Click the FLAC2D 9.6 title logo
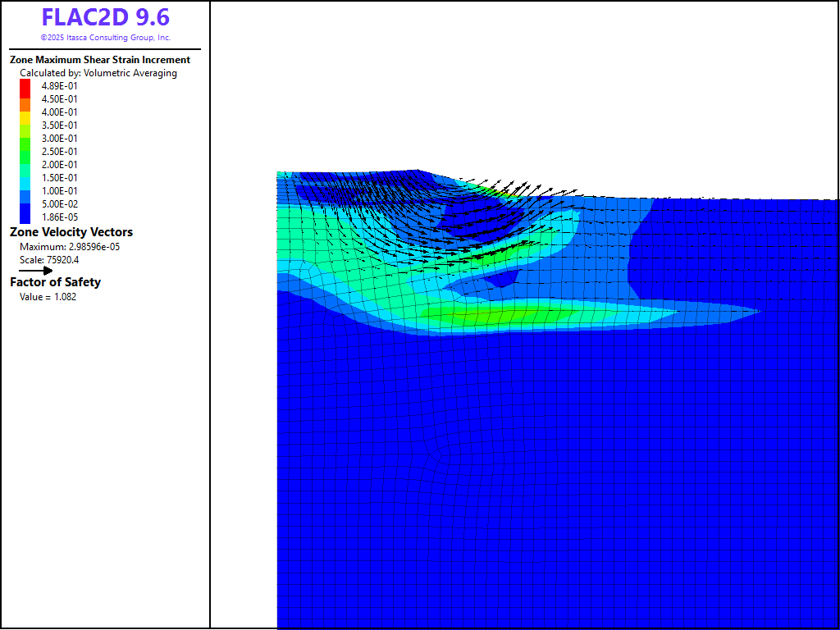 point(105,17)
